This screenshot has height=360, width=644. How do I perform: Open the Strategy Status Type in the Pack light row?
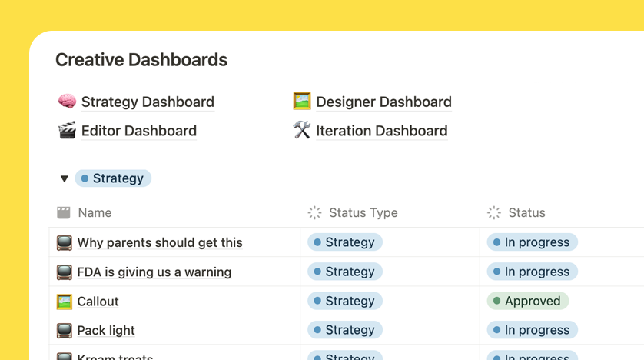345,330
